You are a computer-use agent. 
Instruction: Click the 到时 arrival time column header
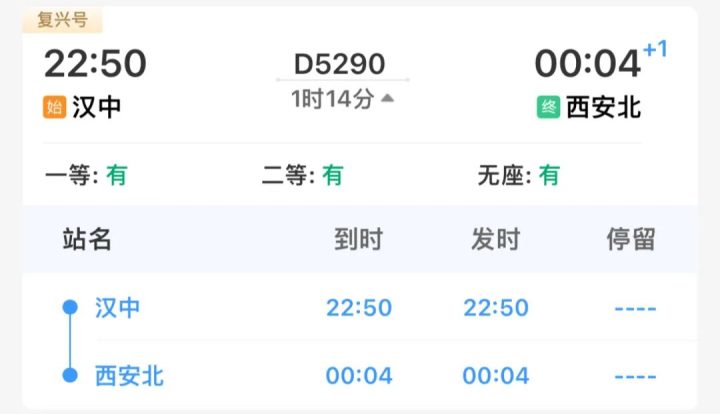358,239
